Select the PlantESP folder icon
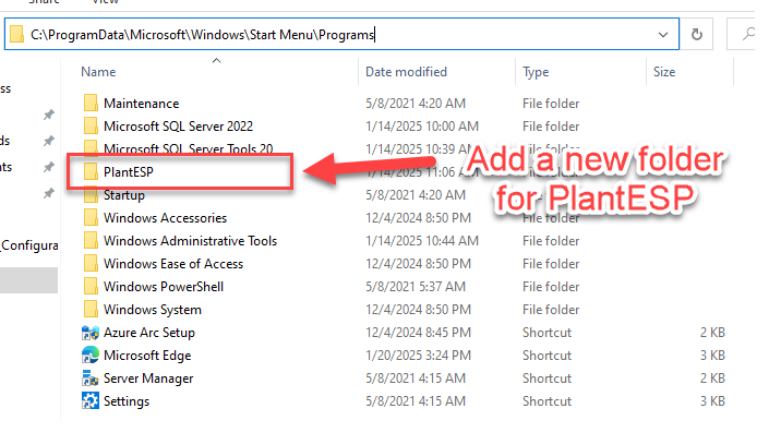Screen dimensions: 768x424 click(x=91, y=172)
